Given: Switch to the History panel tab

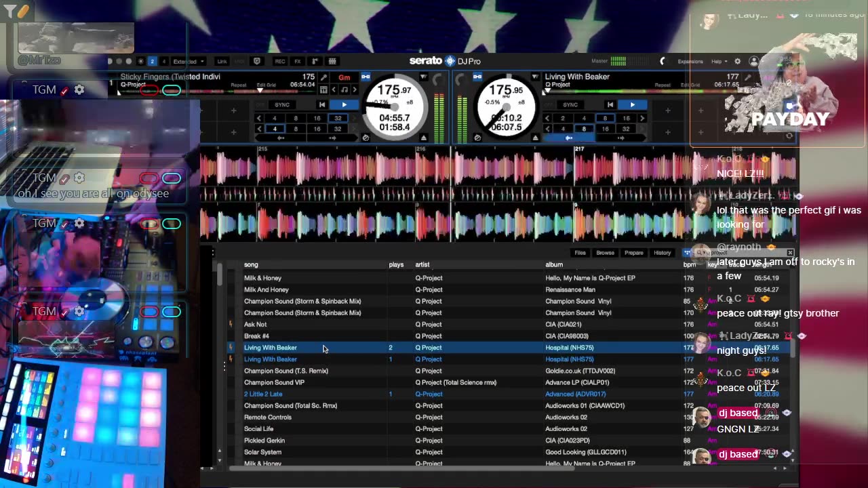Looking at the screenshot, I should [x=663, y=253].
